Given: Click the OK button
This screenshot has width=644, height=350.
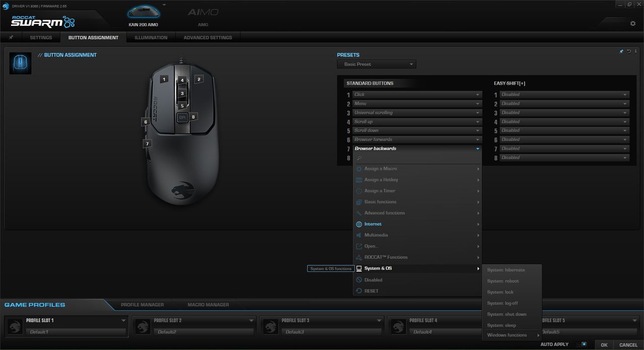Looking at the screenshot, I should click(x=604, y=345).
